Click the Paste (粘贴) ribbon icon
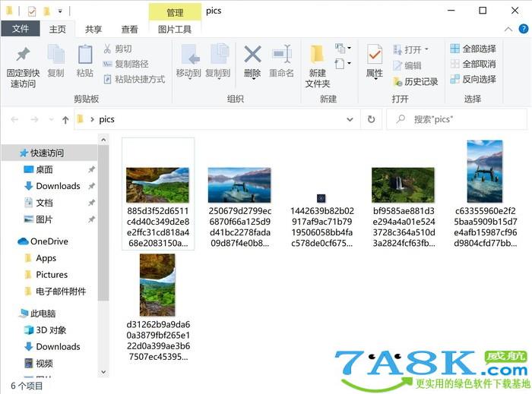The image size is (532, 394). pyautogui.click(x=85, y=61)
